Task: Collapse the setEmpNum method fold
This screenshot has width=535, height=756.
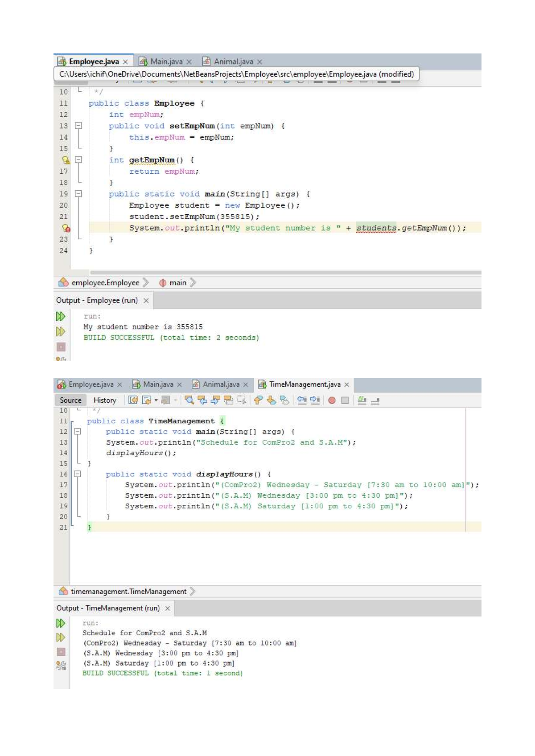Action: click(x=78, y=126)
